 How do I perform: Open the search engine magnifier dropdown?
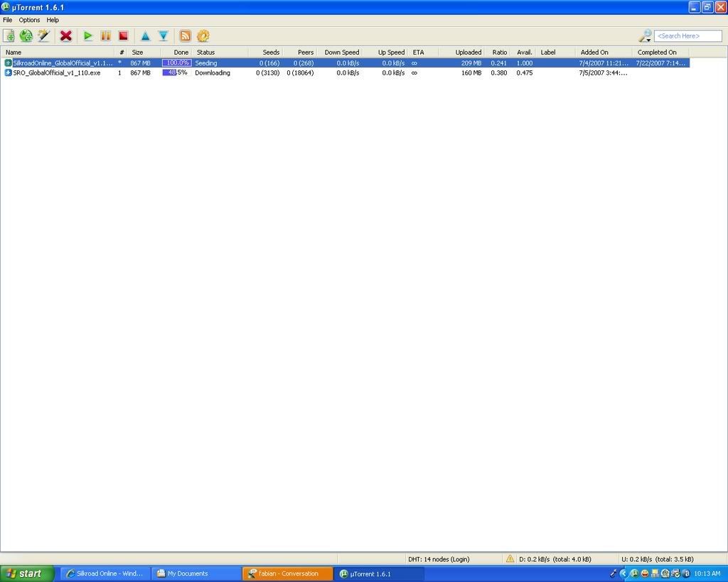(646, 36)
